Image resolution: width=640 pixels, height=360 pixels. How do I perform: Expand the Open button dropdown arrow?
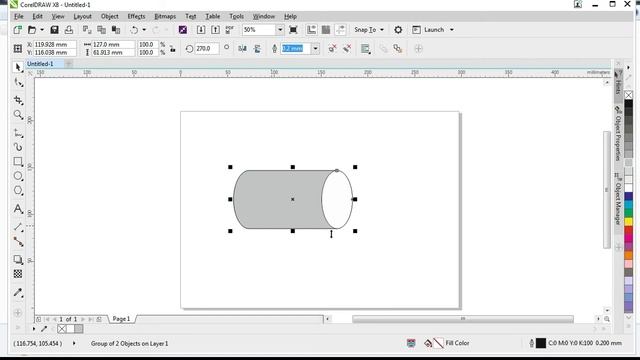tap(42, 30)
